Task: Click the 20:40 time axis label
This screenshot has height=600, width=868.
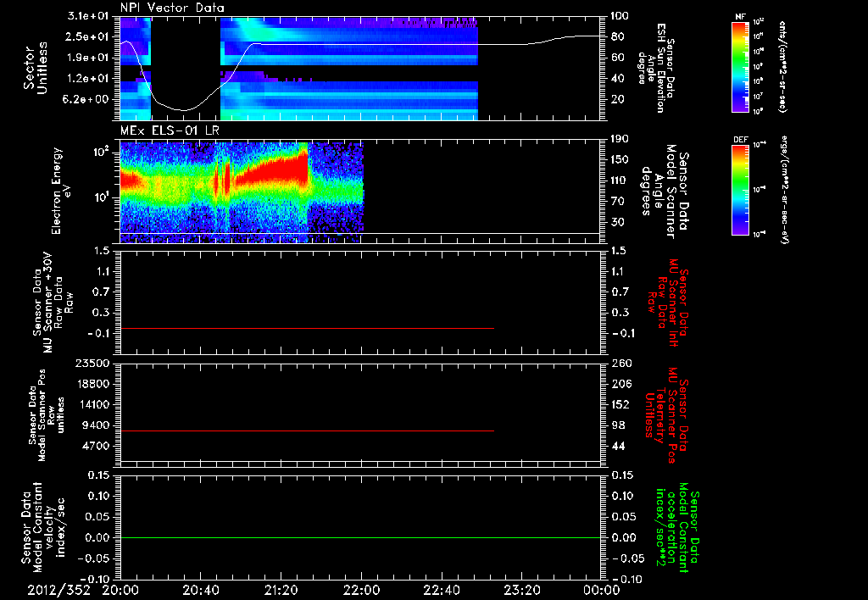Action: point(200,590)
